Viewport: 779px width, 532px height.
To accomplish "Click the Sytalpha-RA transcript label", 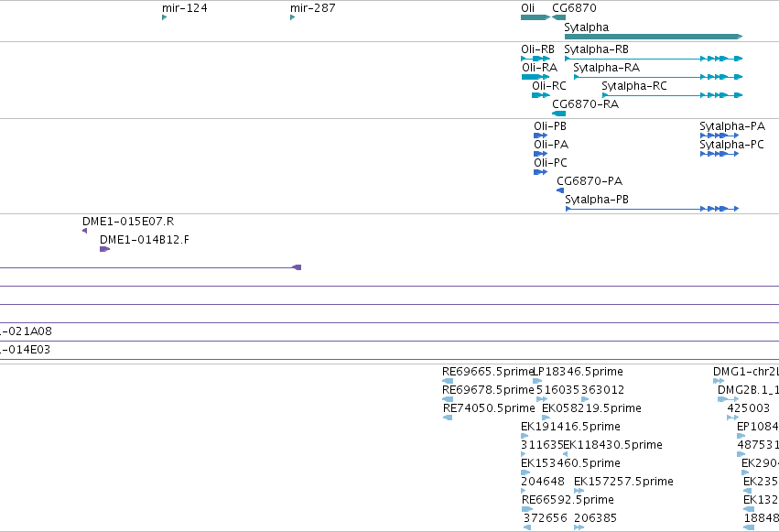I will pos(606,68).
